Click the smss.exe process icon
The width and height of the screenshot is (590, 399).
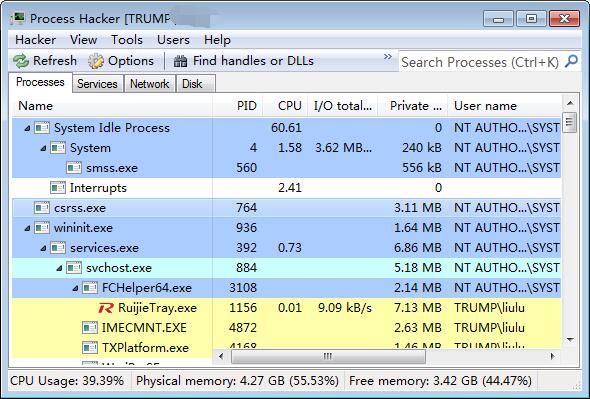pyautogui.click(x=74, y=168)
